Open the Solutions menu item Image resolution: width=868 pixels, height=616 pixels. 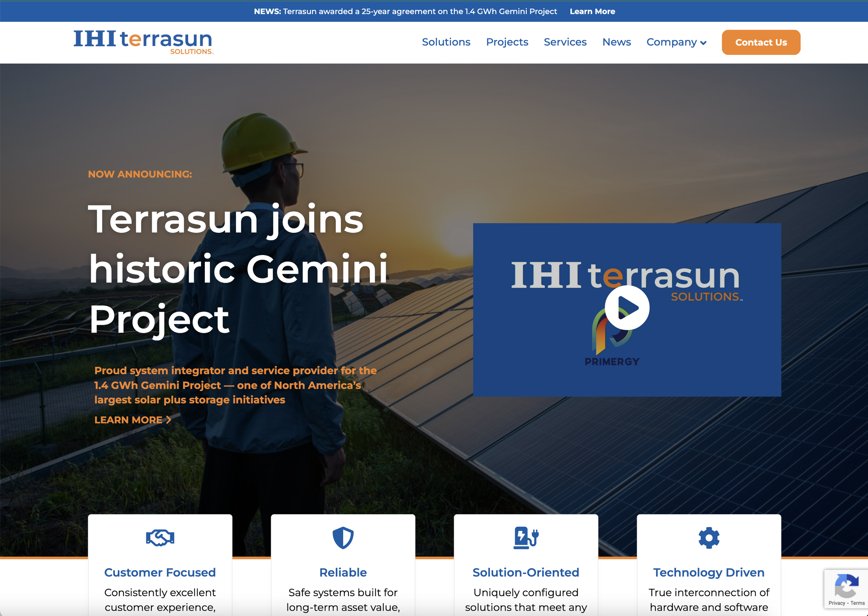coord(446,42)
